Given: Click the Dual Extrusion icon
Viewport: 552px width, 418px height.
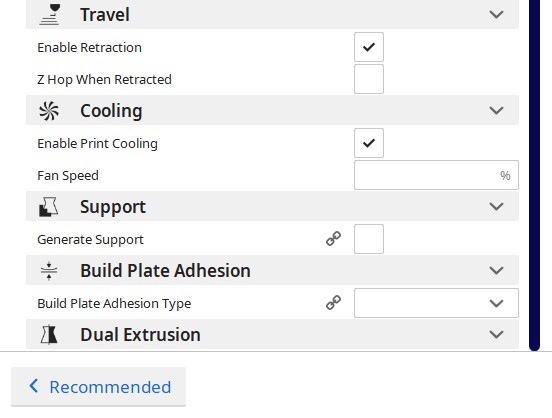Looking at the screenshot, I should 49,335.
